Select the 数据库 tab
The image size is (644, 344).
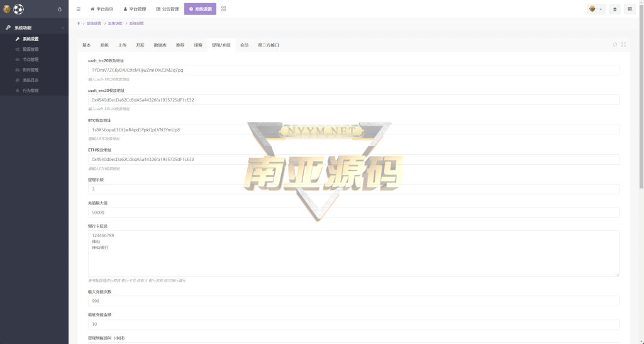[x=160, y=45]
